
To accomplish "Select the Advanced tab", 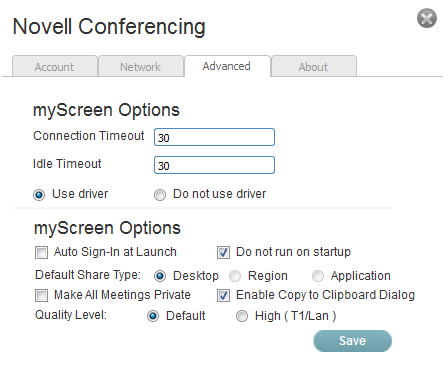I will 227,66.
